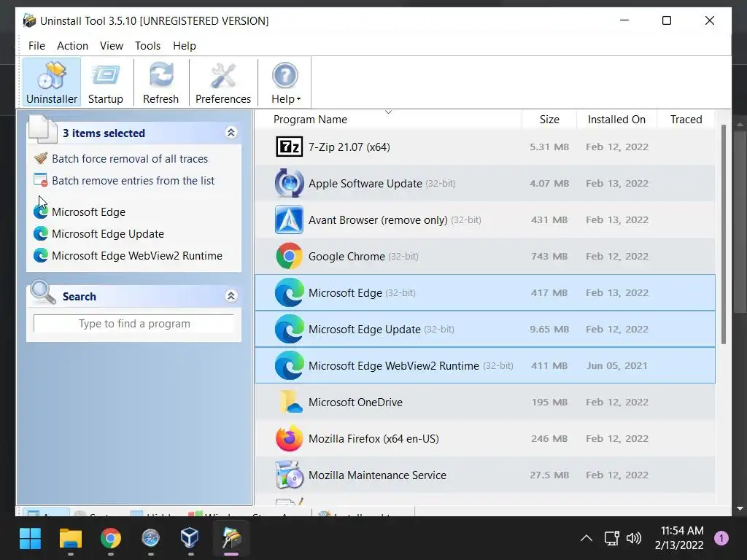This screenshot has height=560, width=747.
Task: Sort by the Traced column header
Action: [686, 119]
